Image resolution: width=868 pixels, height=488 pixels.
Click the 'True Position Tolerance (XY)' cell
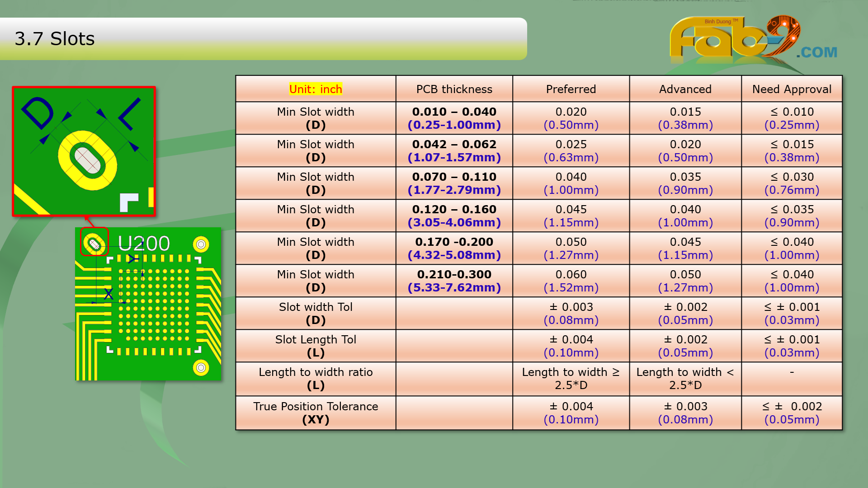(x=316, y=413)
